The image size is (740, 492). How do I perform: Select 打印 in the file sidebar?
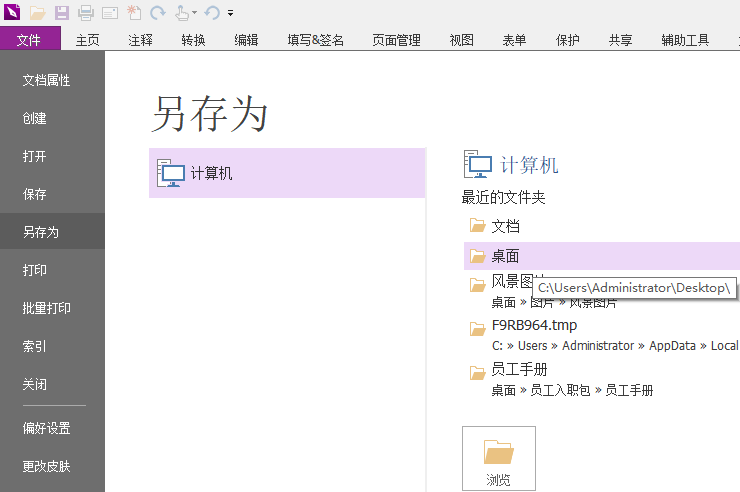coord(52,270)
